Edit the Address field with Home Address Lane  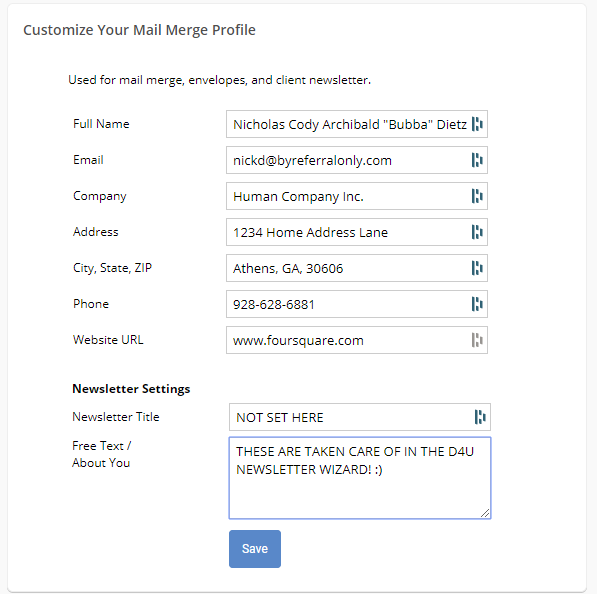tap(357, 232)
